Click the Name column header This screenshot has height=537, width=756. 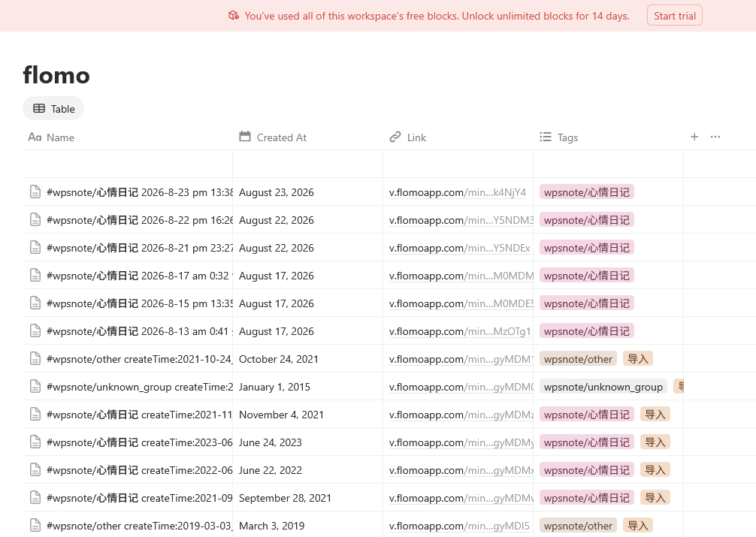[127, 137]
